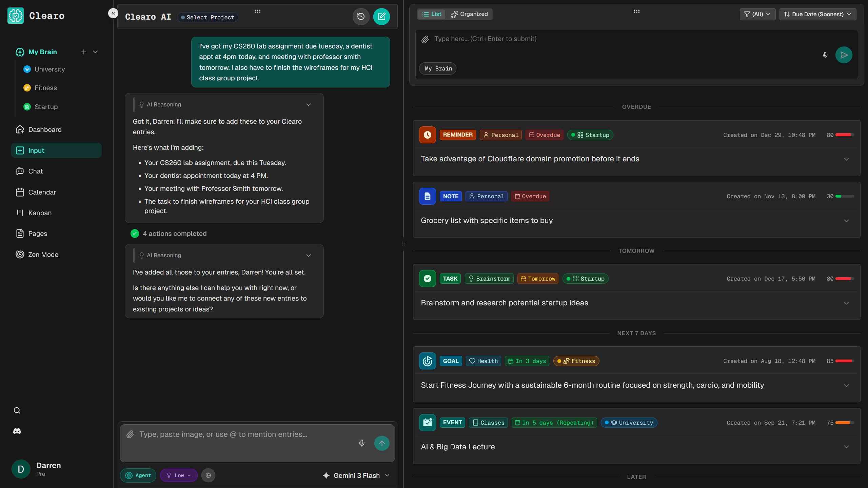Toggle the web search globe icon
The width and height of the screenshot is (868, 488).
(x=208, y=475)
